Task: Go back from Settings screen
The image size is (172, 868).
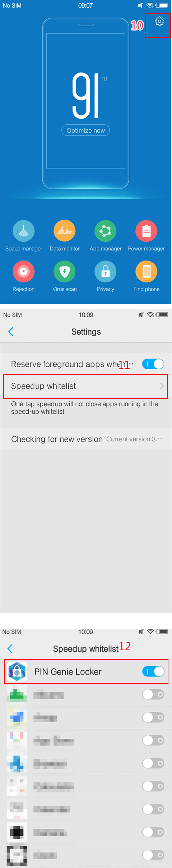Action: [x=11, y=332]
